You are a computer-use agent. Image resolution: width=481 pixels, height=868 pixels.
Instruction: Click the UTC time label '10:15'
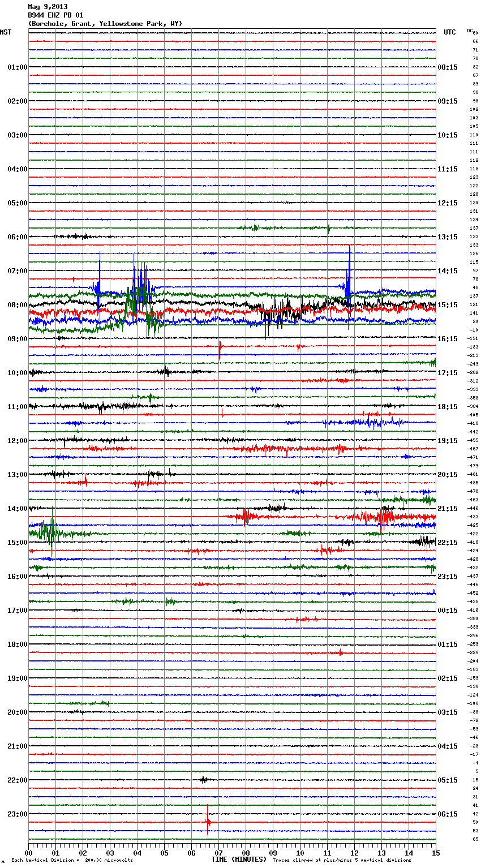(x=448, y=135)
